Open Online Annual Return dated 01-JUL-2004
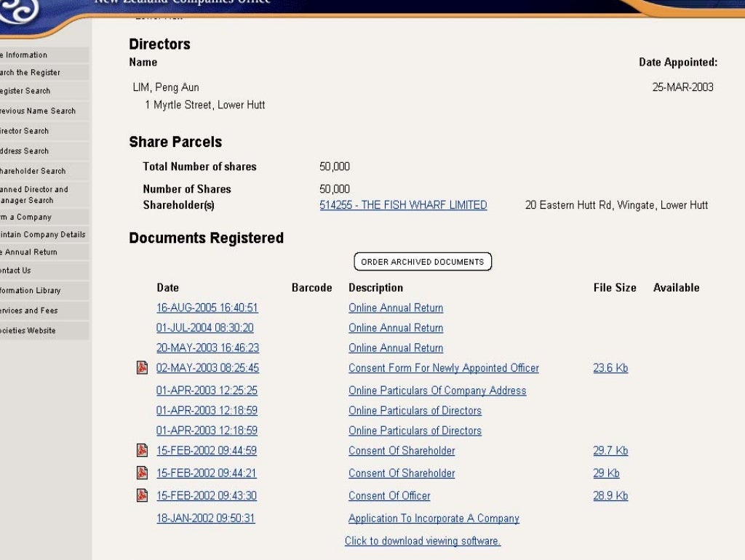Viewport: 745px width, 560px height. coord(396,328)
